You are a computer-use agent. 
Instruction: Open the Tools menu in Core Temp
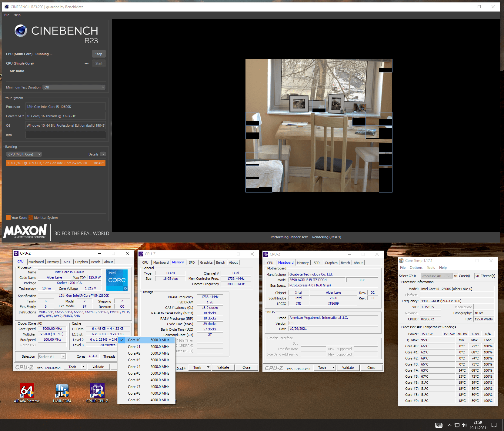[x=431, y=268]
